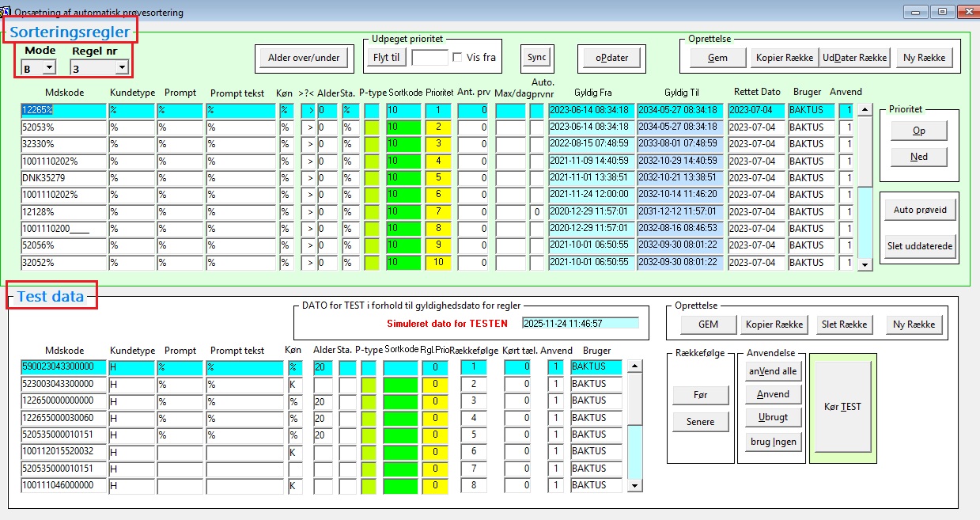980x520 pixels.
Task: Enable the Vis fra checkbox
Action: 457,57
